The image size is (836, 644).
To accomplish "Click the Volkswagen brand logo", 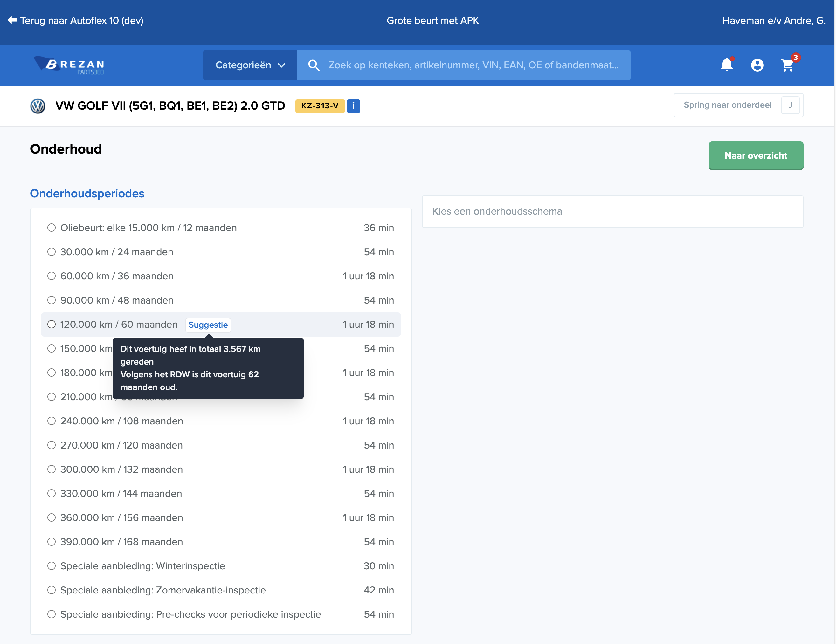I will pyautogui.click(x=38, y=106).
